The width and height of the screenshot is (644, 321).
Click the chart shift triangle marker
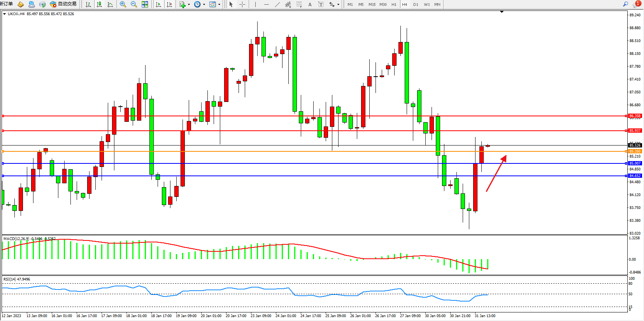coord(502,12)
